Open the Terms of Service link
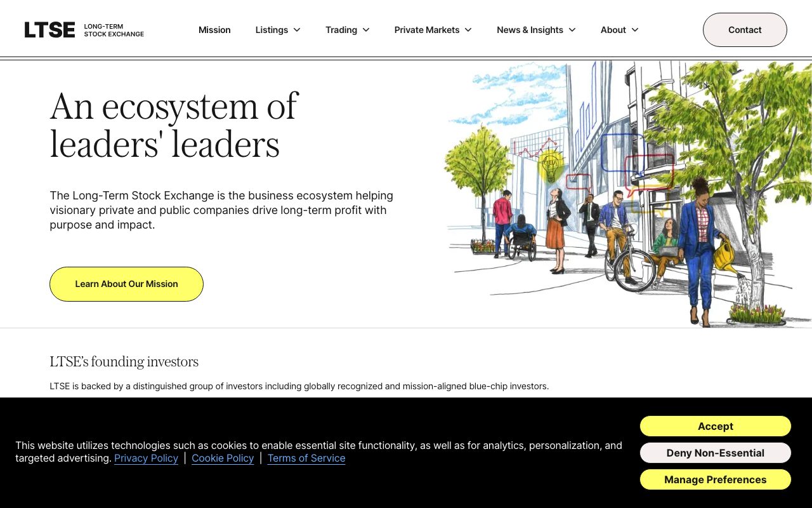The image size is (812, 508). (x=306, y=458)
